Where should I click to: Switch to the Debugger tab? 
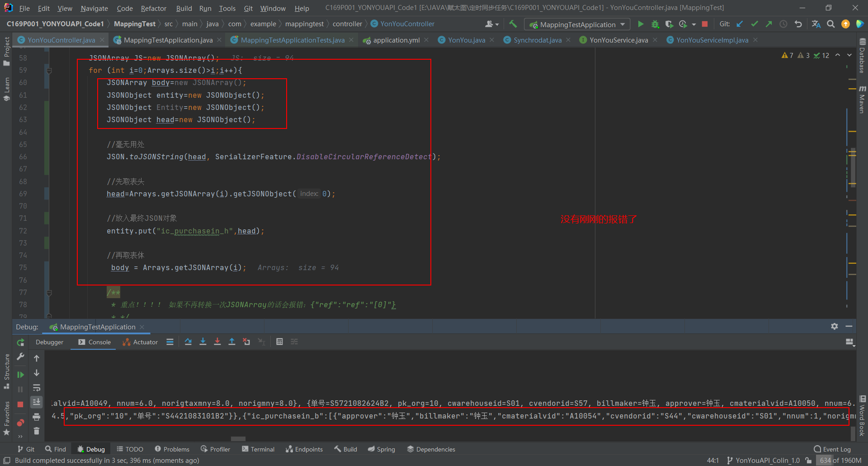click(x=49, y=342)
